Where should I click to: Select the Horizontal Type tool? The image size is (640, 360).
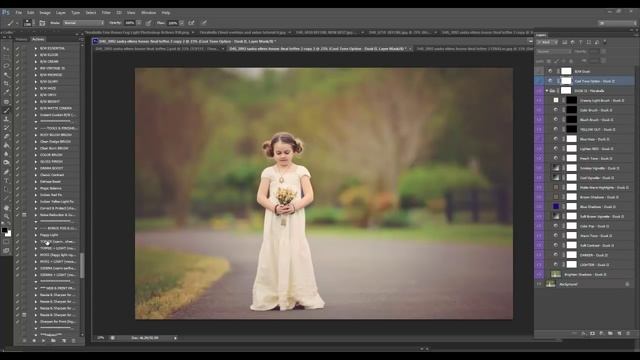[6, 180]
